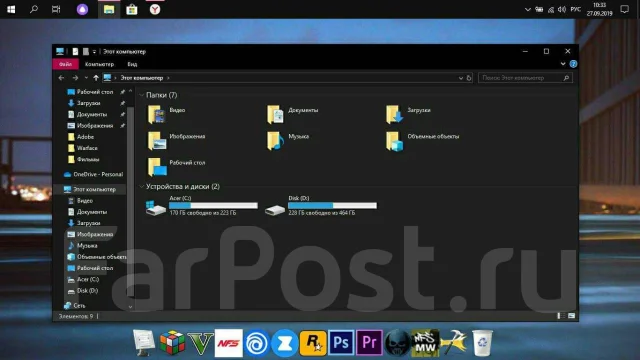Open the Компьютер ribbon tab
The image size is (640, 360).
(x=99, y=64)
